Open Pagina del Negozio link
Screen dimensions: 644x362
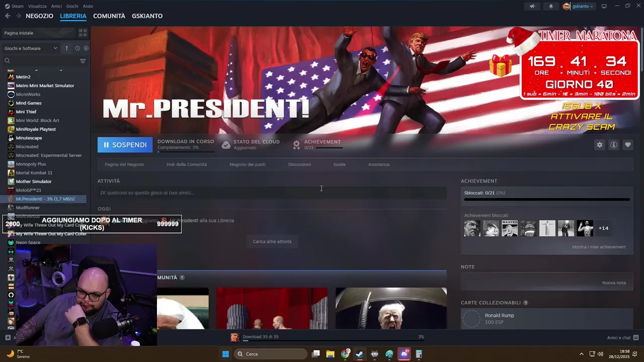pos(124,164)
